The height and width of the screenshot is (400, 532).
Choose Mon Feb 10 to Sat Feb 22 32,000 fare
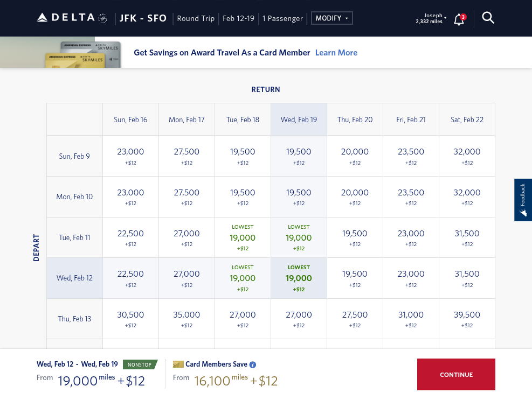(x=467, y=197)
